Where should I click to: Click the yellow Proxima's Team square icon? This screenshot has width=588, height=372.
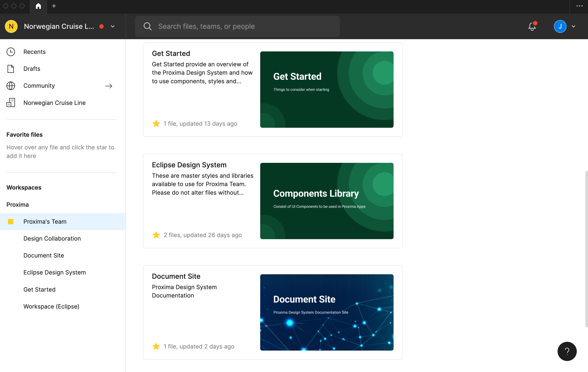tap(10, 221)
